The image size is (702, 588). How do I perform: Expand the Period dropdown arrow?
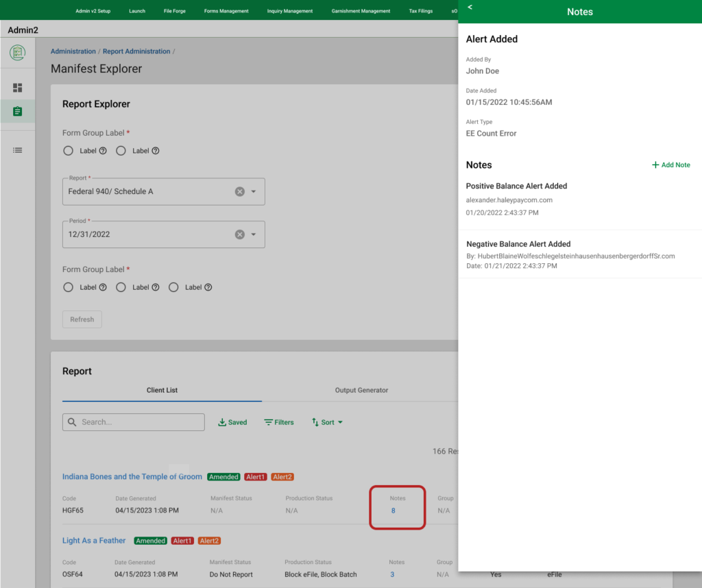[x=254, y=234]
